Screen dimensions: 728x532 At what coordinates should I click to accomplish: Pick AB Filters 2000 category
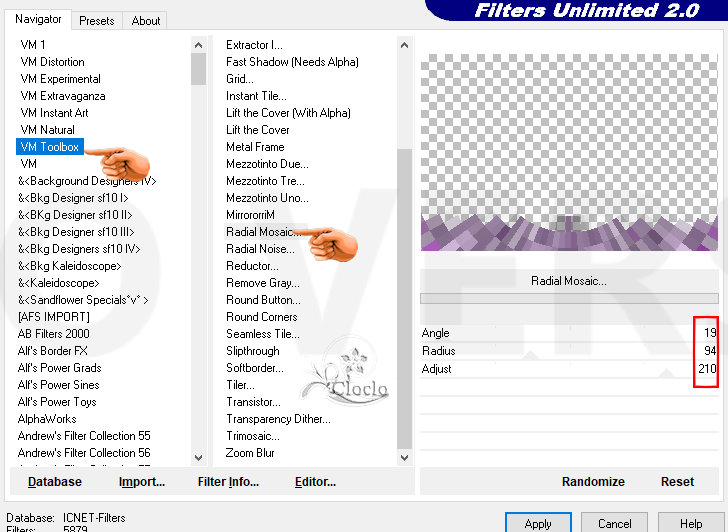(x=53, y=334)
